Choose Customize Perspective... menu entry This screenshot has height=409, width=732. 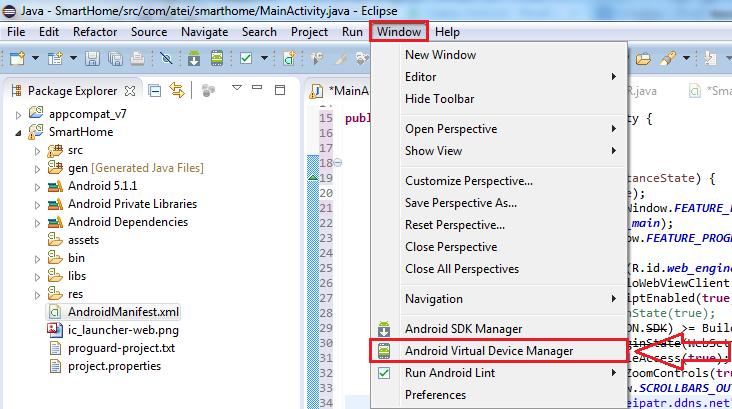(500, 180)
